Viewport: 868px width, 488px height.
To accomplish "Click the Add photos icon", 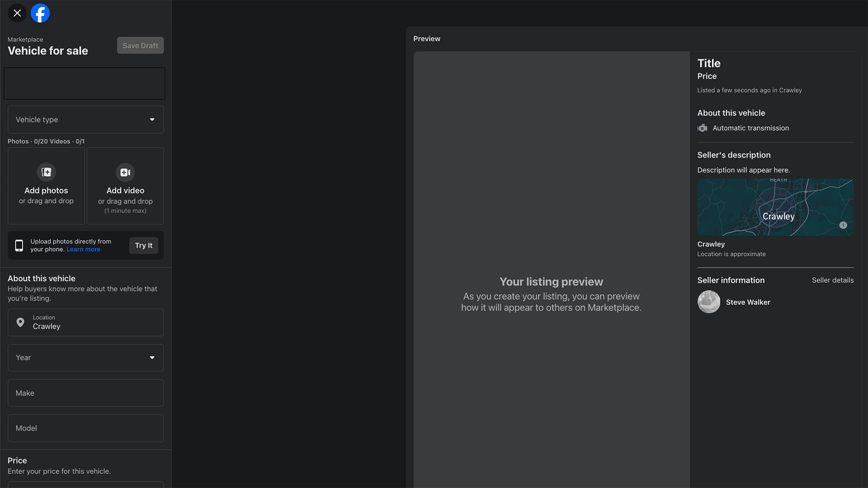I will (46, 172).
